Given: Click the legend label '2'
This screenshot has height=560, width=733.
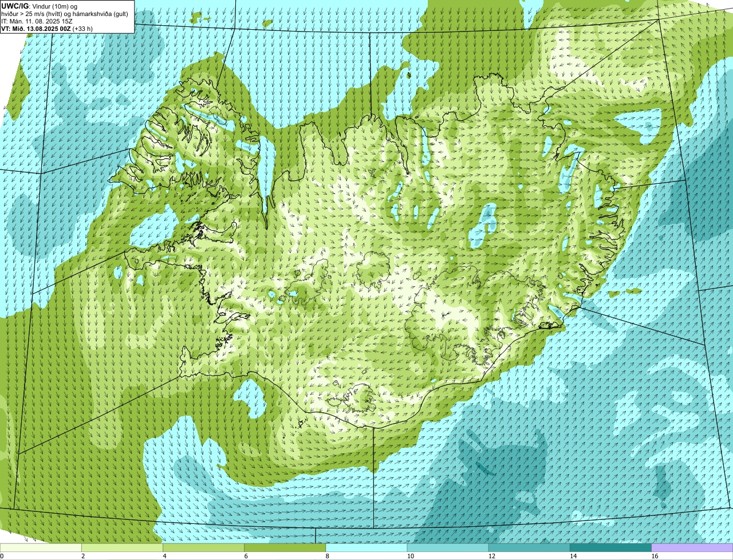Looking at the screenshot, I should coord(83,556).
